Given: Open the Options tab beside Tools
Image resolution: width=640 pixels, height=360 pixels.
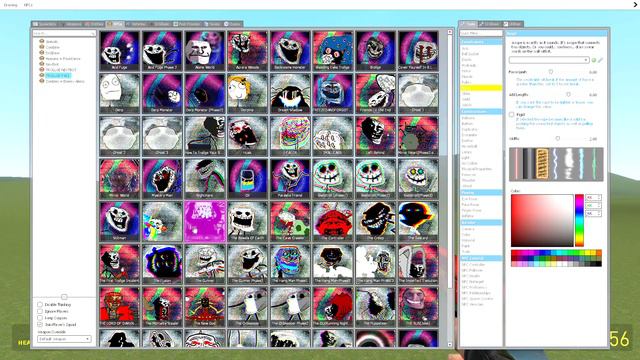Looking at the screenshot, I should coord(489,24).
